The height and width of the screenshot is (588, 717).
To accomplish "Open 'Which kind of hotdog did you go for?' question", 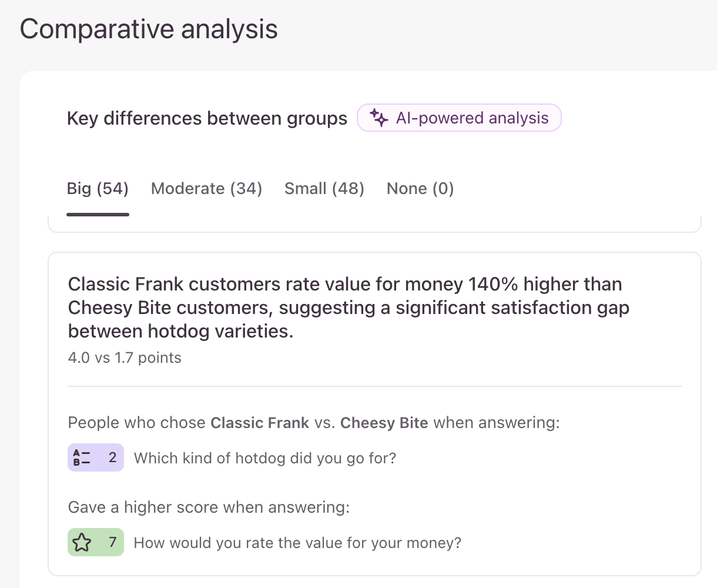I will [x=265, y=458].
